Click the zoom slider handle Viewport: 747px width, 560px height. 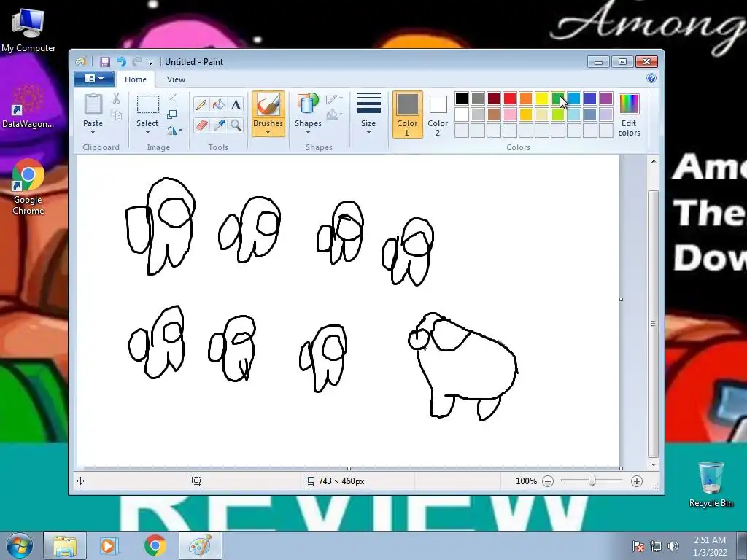(x=592, y=481)
